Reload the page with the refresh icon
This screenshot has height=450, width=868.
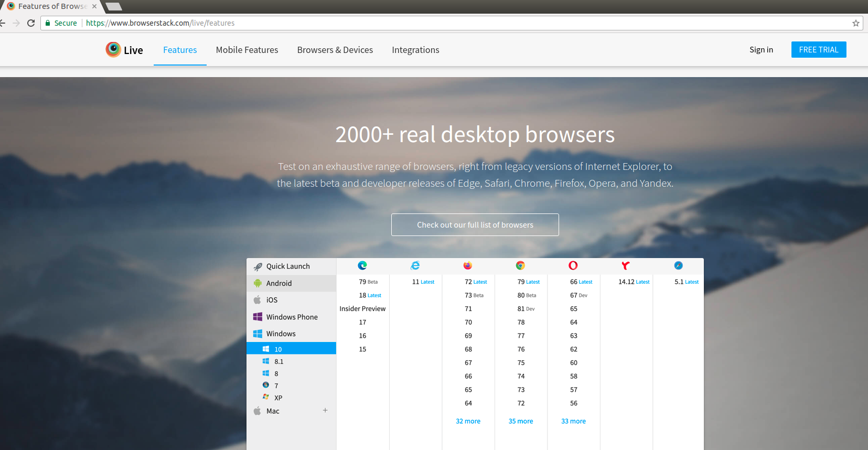click(31, 23)
